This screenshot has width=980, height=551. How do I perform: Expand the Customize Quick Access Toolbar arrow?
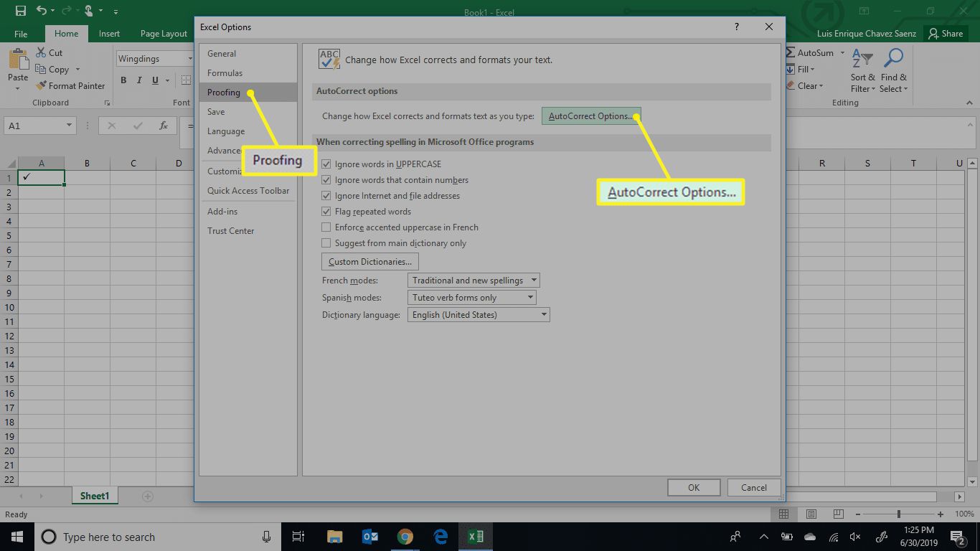pyautogui.click(x=116, y=11)
